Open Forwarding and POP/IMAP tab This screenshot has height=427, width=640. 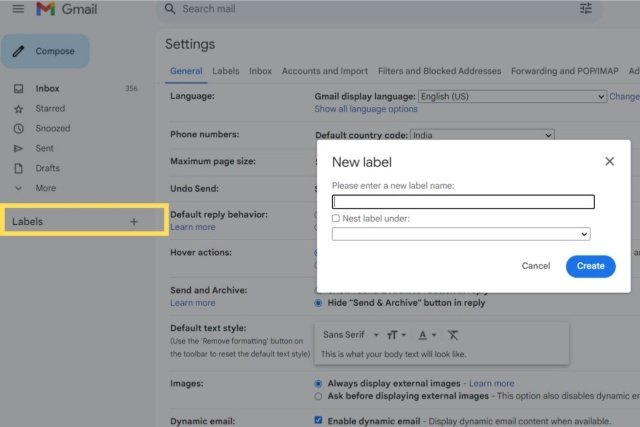(564, 71)
